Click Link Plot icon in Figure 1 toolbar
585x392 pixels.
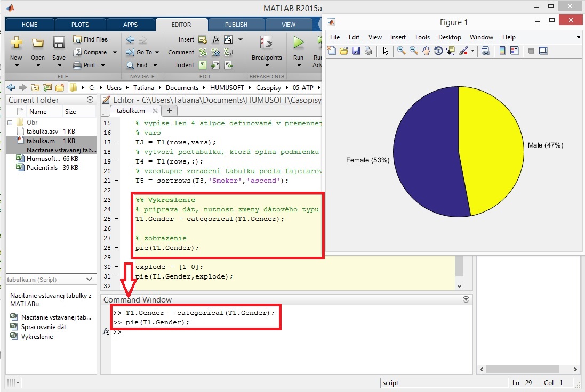[485, 51]
